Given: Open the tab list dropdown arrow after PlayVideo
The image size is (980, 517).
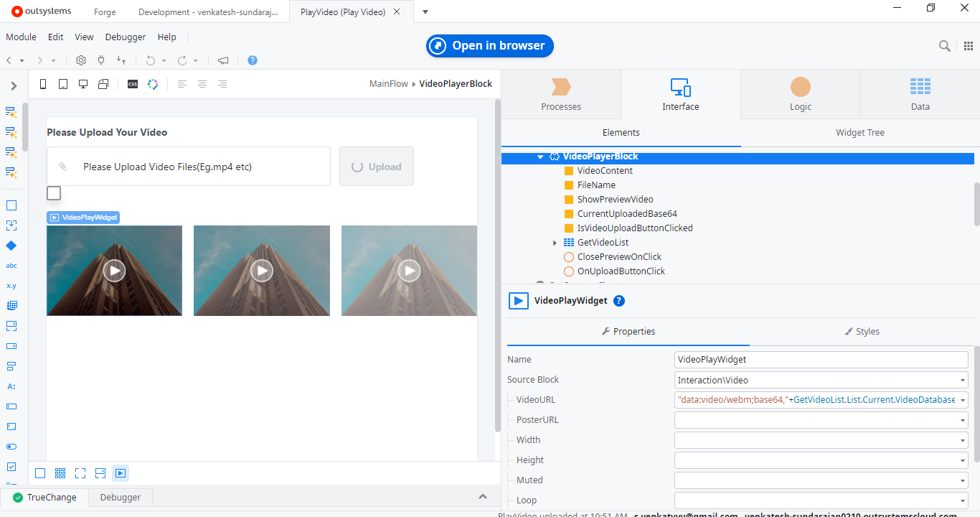Looking at the screenshot, I should [x=425, y=12].
